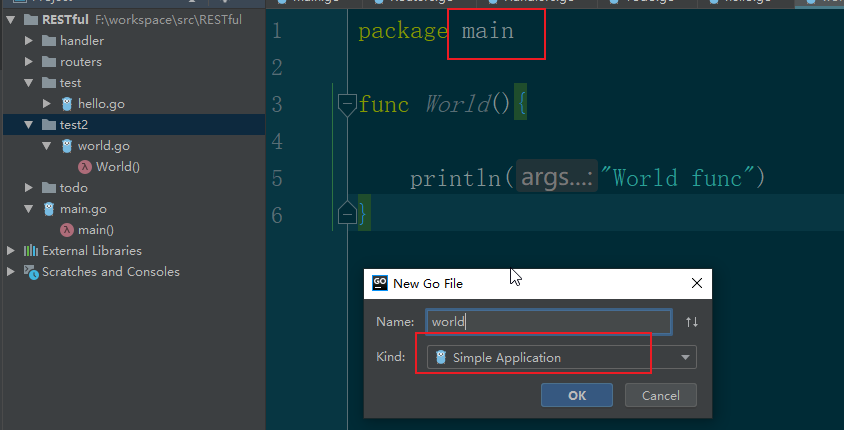Click the todo folder icon
Screen dimensions: 844x430
(49, 188)
